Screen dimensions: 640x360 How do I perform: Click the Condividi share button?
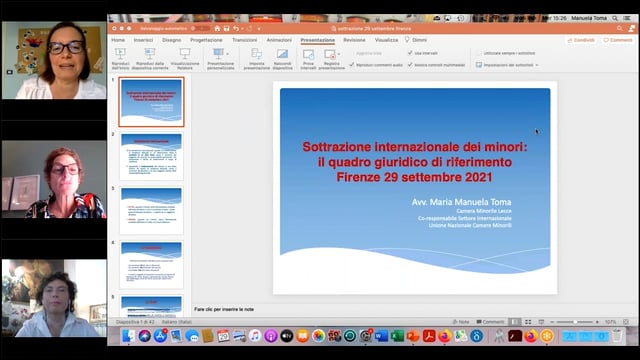(581, 40)
